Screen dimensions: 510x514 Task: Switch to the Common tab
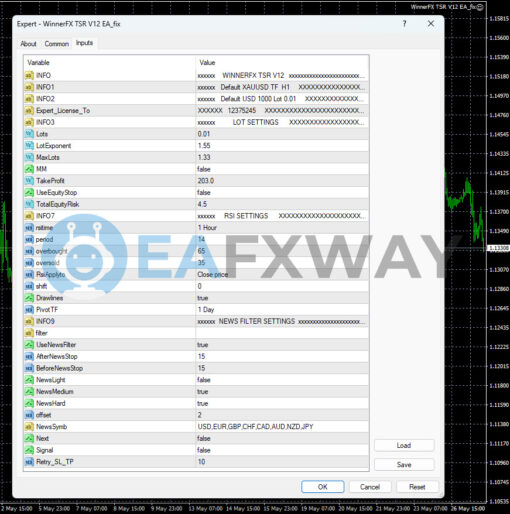pos(57,44)
